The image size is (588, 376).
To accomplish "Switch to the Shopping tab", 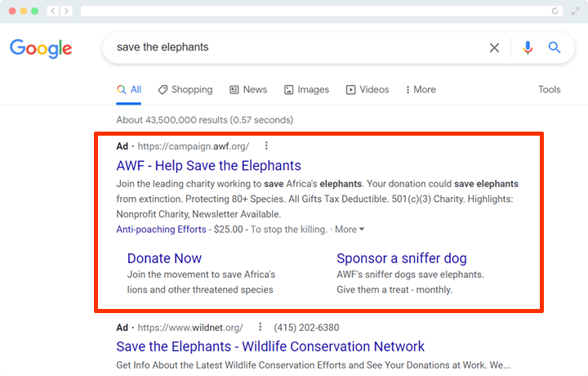I will (185, 90).
